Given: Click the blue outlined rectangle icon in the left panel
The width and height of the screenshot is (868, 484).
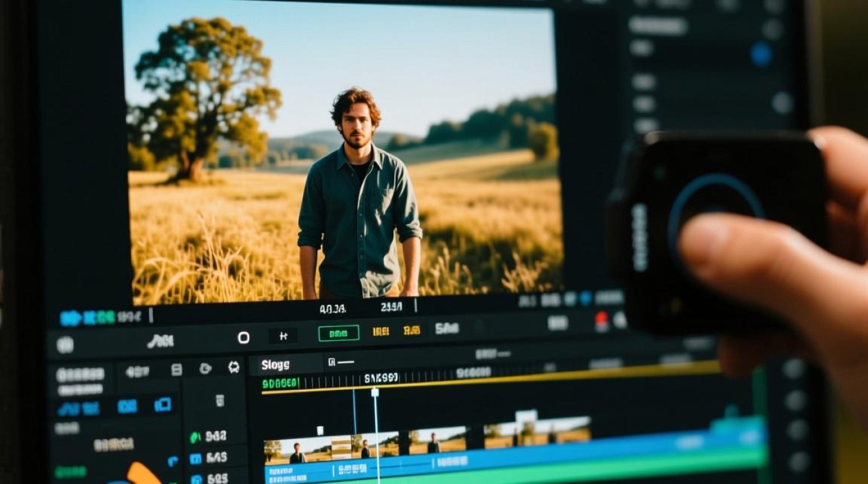Looking at the screenshot, I should (163, 405).
